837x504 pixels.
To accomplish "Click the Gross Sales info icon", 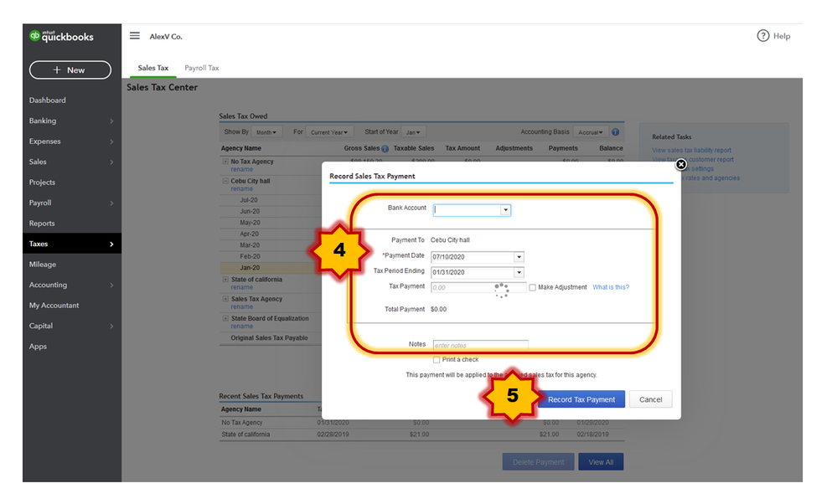I will point(385,149).
